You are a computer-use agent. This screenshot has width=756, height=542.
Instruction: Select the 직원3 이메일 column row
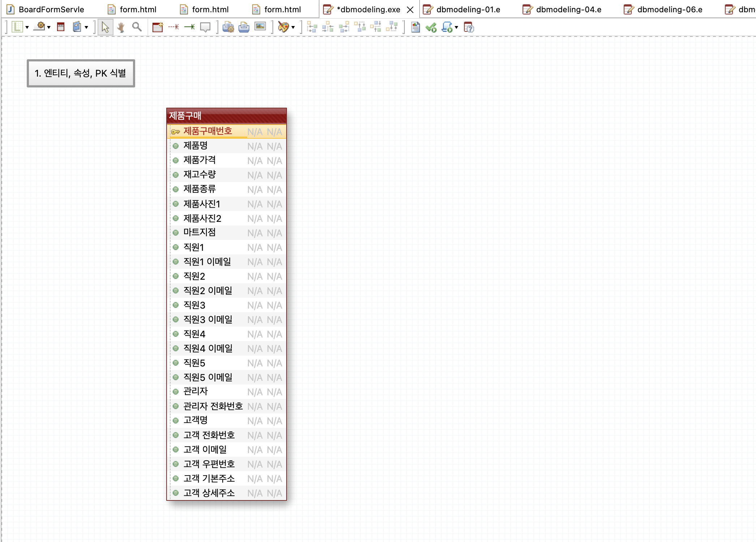coord(227,319)
